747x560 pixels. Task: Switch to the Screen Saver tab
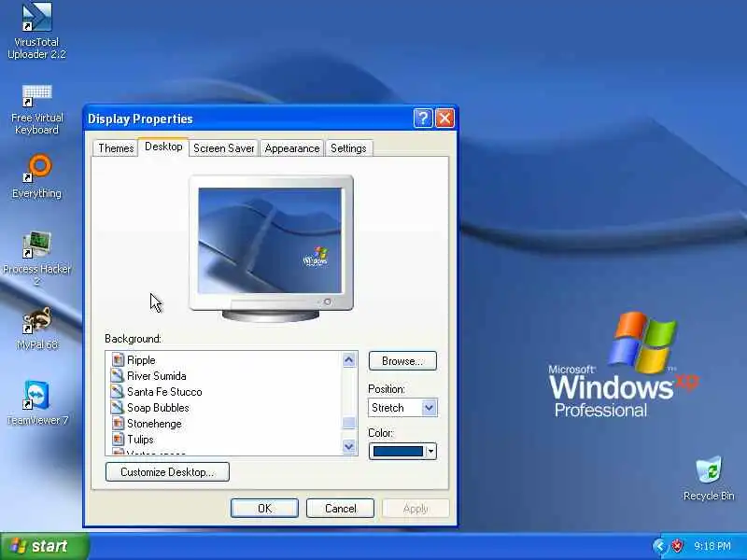point(223,148)
